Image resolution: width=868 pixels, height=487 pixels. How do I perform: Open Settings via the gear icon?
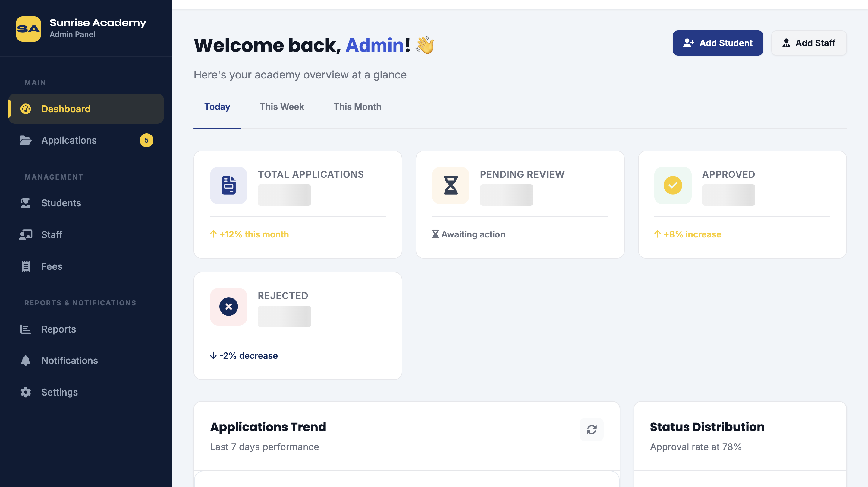click(26, 392)
